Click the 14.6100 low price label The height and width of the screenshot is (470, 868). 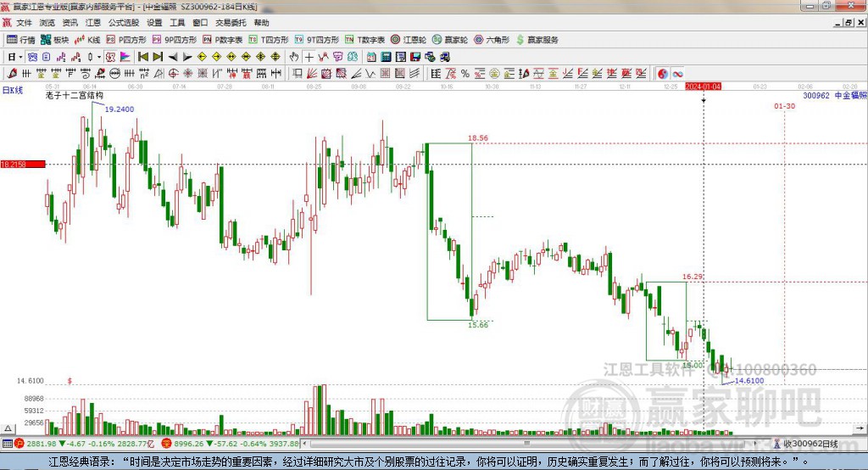pyautogui.click(x=749, y=381)
